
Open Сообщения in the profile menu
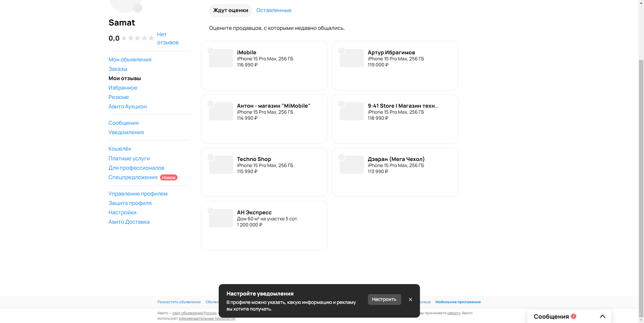click(x=123, y=123)
